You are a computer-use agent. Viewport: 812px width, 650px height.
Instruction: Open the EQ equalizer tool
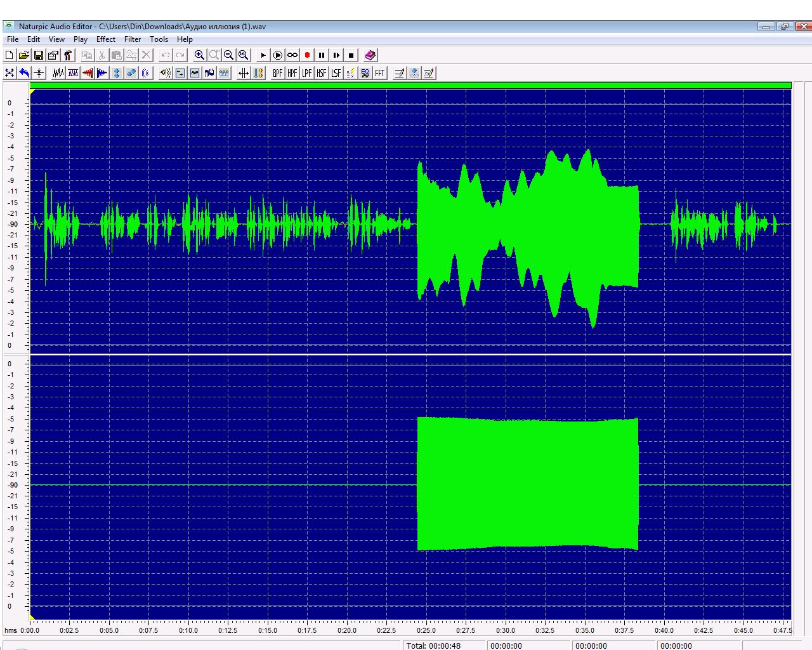click(x=365, y=73)
